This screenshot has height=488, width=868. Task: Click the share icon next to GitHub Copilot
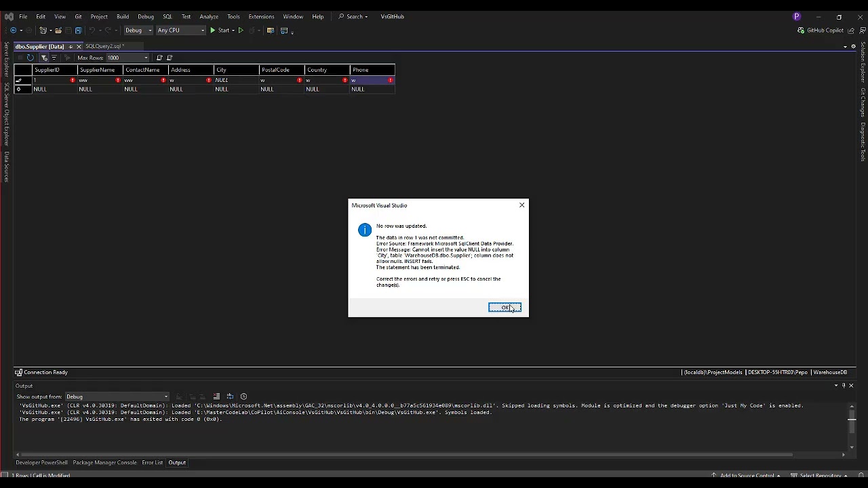click(851, 30)
